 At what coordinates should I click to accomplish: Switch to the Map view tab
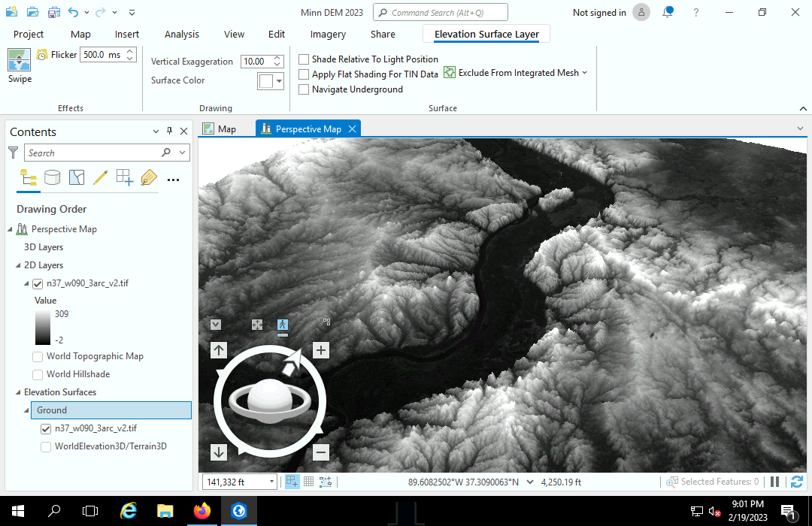tap(226, 129)
